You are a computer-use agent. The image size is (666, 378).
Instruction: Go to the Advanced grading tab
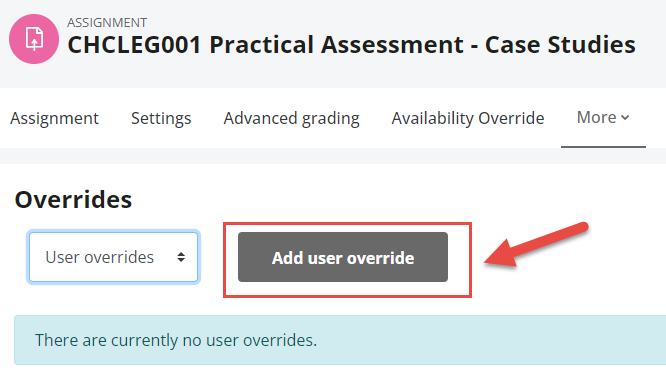pos(291,118)
